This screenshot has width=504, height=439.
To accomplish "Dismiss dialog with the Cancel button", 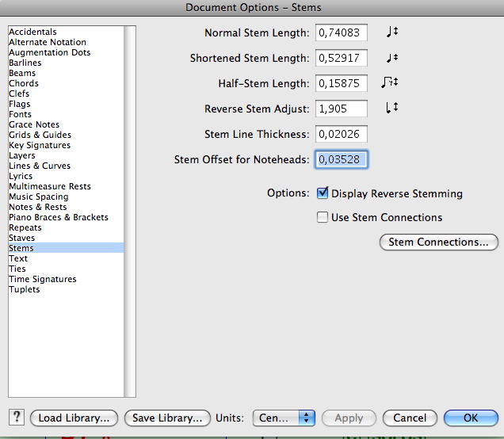I will coord(410,418).
